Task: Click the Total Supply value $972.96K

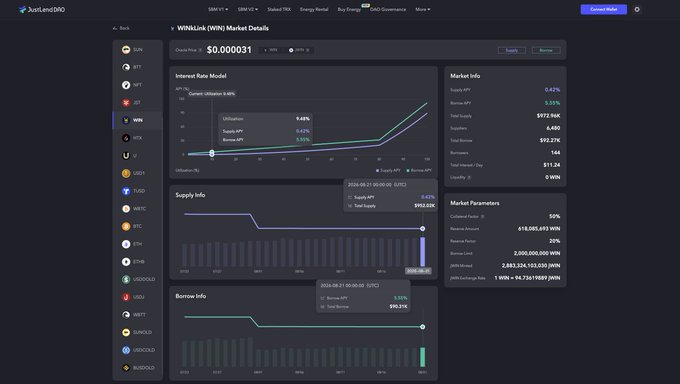Action: (548, 116)
